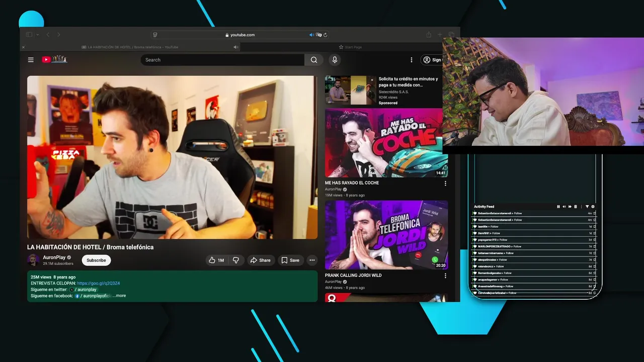
Task: Show Safari sidebar with sidebar icon
Action: pyautogui.click(x=29, y=35)
